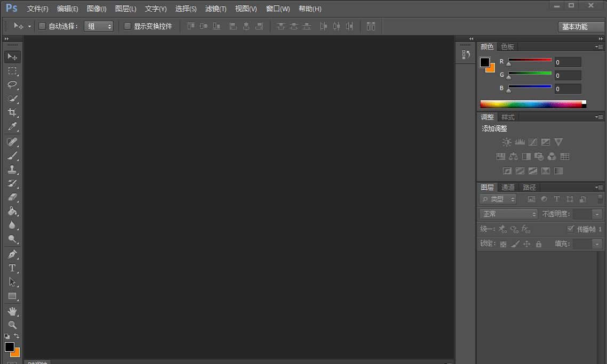The image size is (607, 364).
Task: Toggle lock position icon
Action: [526, 244]
